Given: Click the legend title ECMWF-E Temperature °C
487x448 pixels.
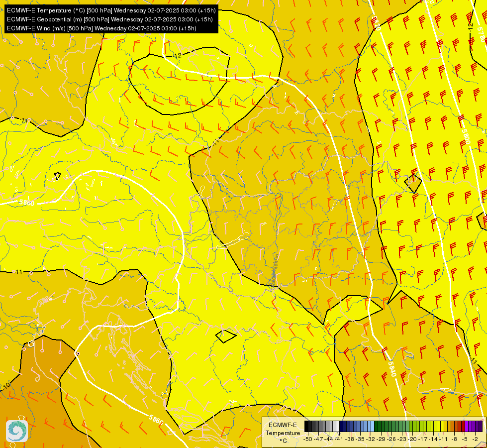Looking at the screenshot, I should coord(283,433).
